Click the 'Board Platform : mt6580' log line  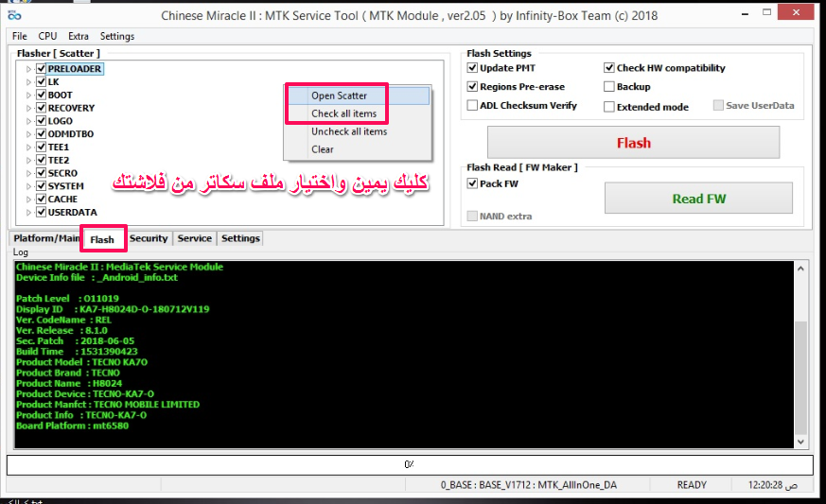pos(72,426)
